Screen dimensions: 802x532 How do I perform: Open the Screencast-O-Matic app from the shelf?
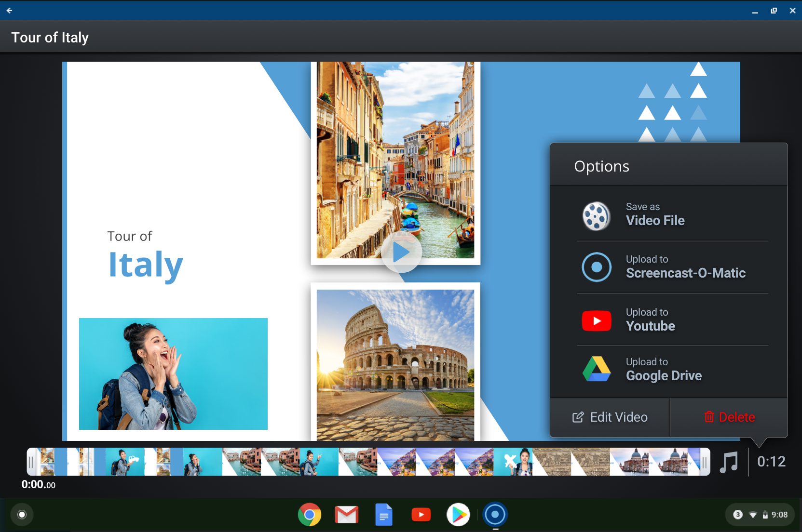point(496,514)
